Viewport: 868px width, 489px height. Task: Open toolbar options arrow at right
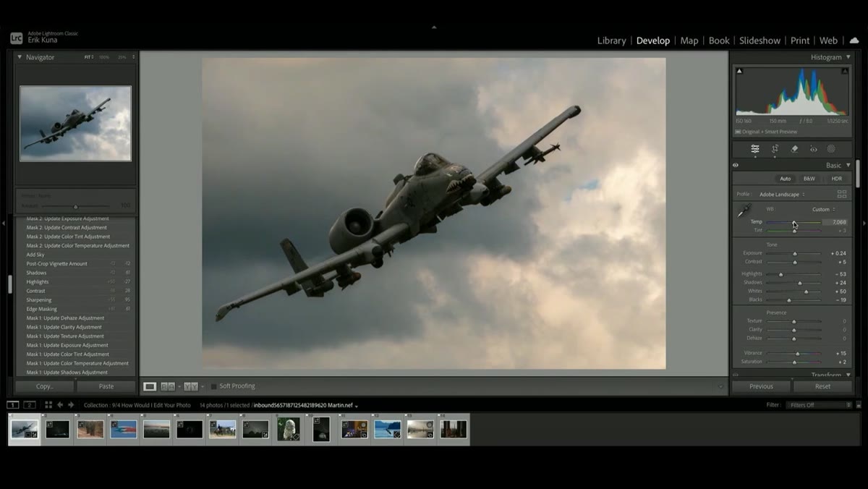[720, 386]
